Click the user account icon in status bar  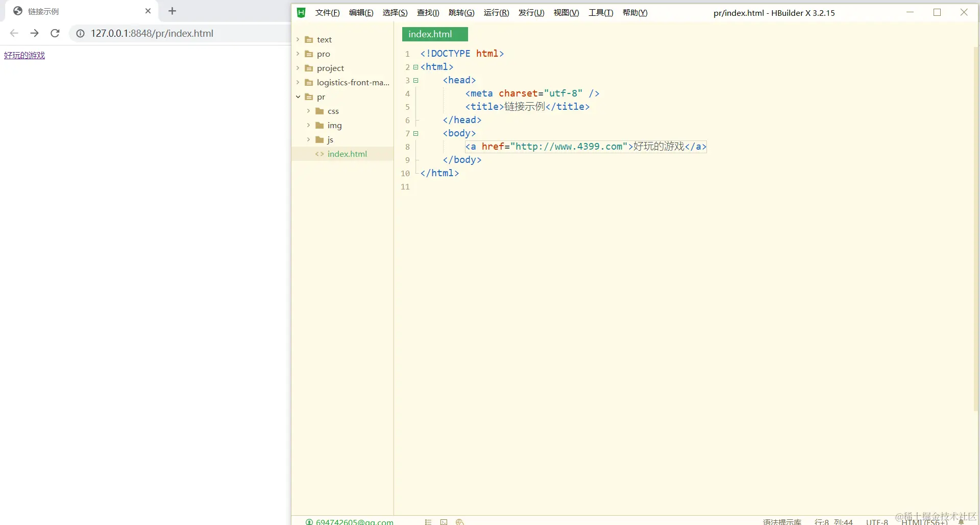[309, 522]
